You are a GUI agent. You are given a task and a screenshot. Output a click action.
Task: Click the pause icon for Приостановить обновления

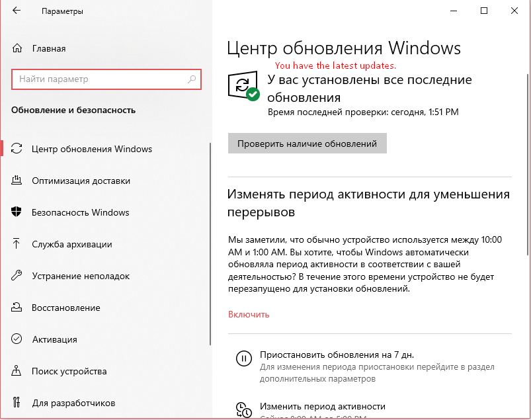(244, 358)
